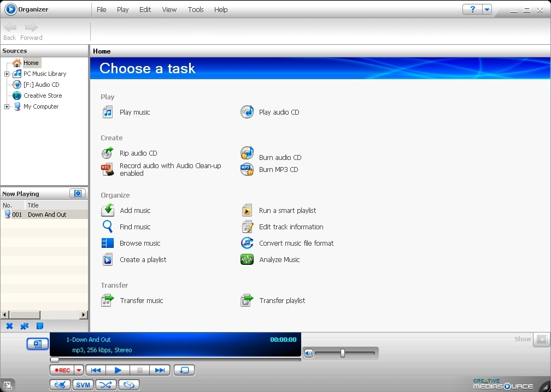551x392 pixels.
Task: Click the Rip audio CD icon
Action: pyautogui.click(x=108, y=153)
